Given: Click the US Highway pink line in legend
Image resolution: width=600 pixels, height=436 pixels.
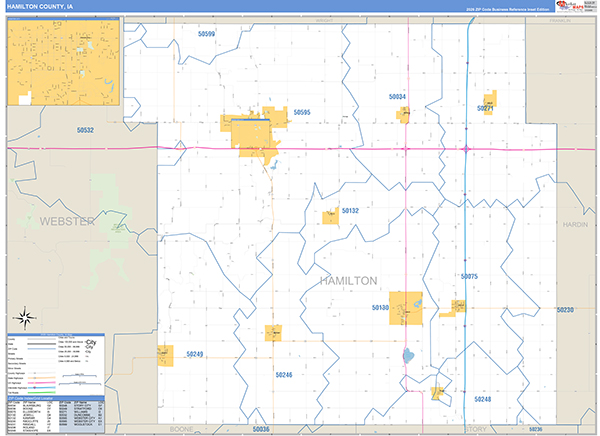Looking at the screenshot, I should [42, 383].
